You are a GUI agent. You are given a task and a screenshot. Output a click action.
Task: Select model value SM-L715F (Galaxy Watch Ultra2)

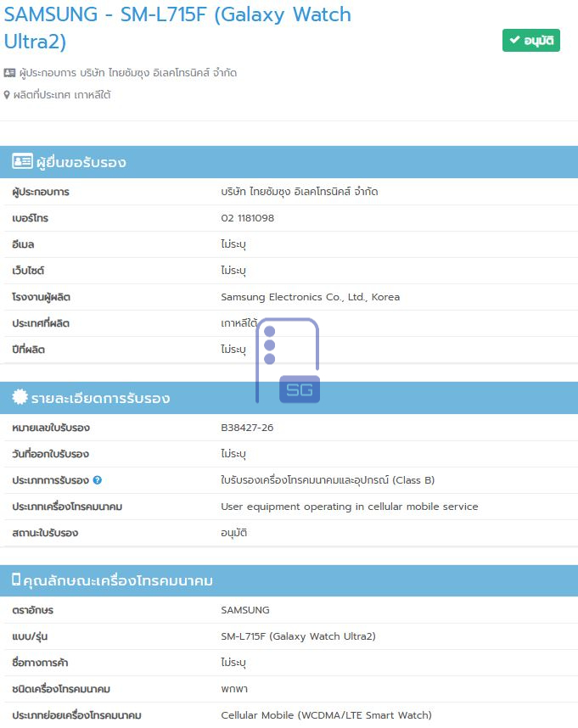(298, 636)
